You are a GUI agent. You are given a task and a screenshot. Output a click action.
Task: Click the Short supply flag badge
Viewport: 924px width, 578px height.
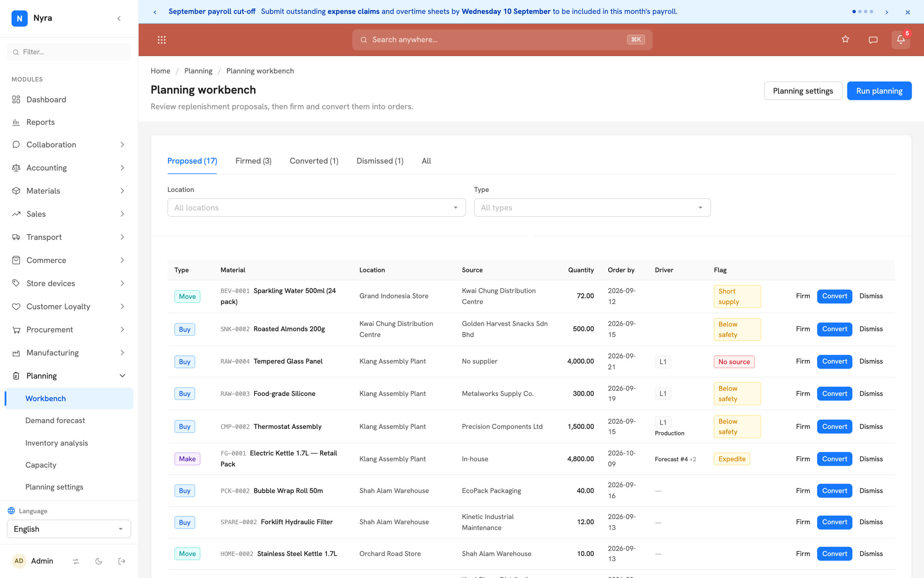pyautogui.click(x=737, y=297)
